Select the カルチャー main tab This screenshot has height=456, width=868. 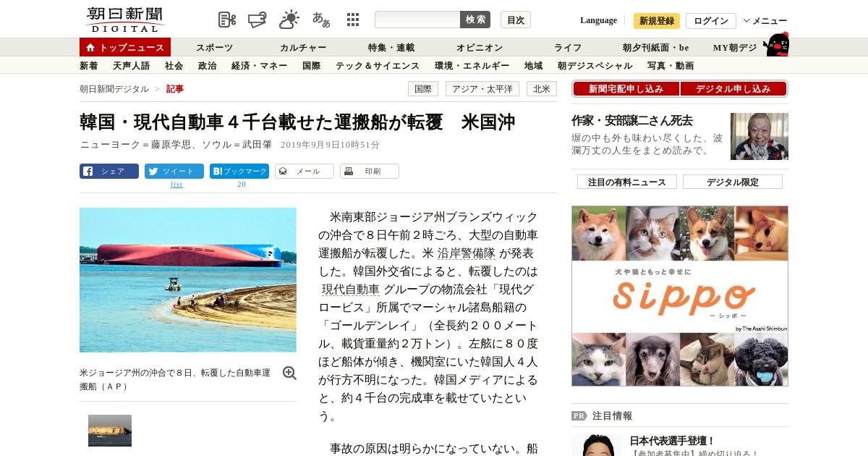coord(303,48)
